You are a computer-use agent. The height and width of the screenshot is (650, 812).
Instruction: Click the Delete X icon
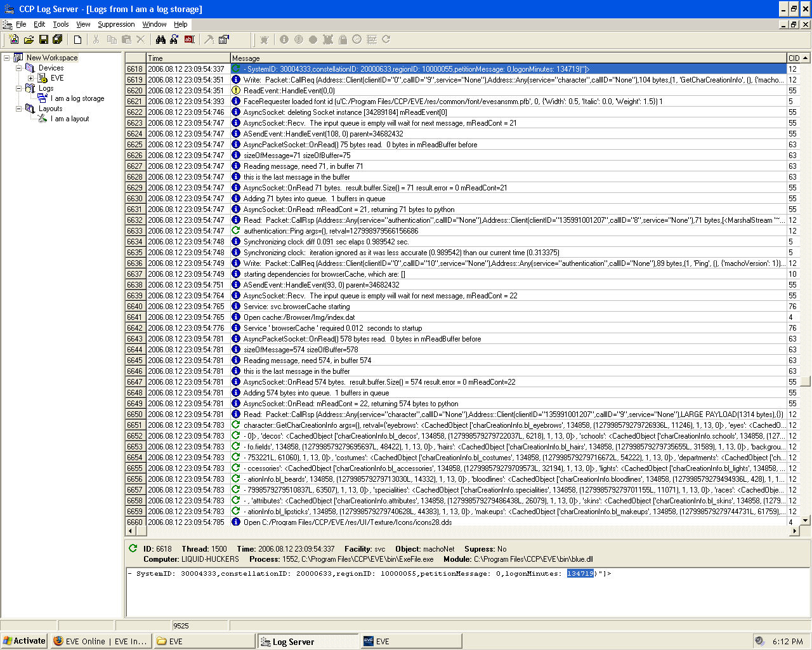[x=141, y=39]
